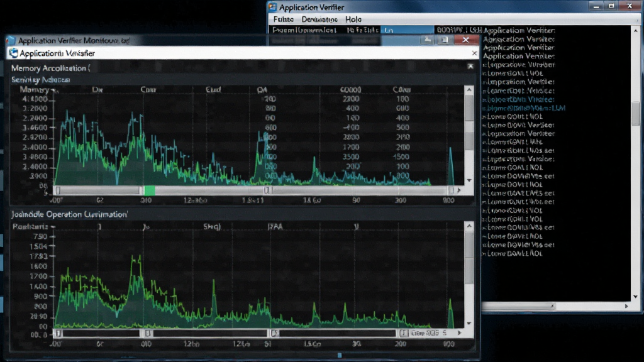644x362 pixels.
Task: Open the Hole menu
Action: tap(353, 19)
